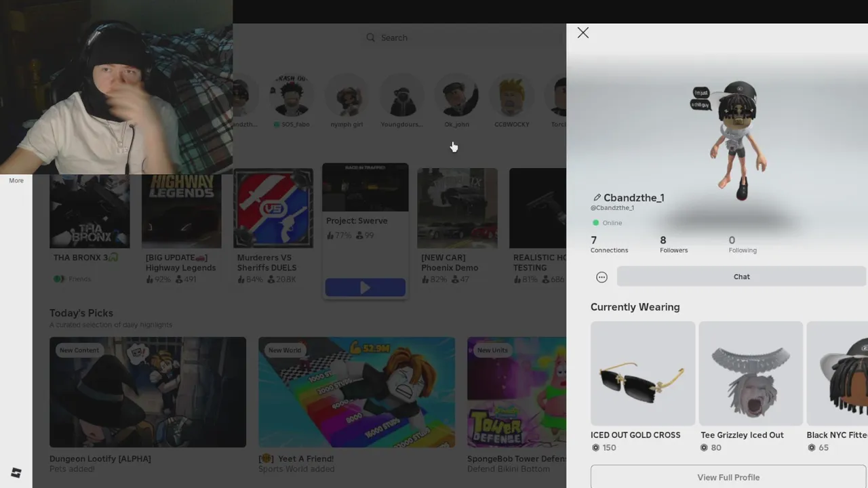Image resolution: width=868 pixels, height=488 pixels.
Task: Click the Roblox logo icon in the sidebar
Action: (16, 473)
